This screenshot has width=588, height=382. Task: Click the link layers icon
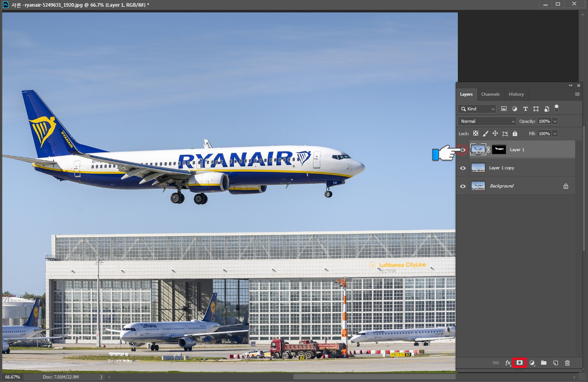click(496, 363)
